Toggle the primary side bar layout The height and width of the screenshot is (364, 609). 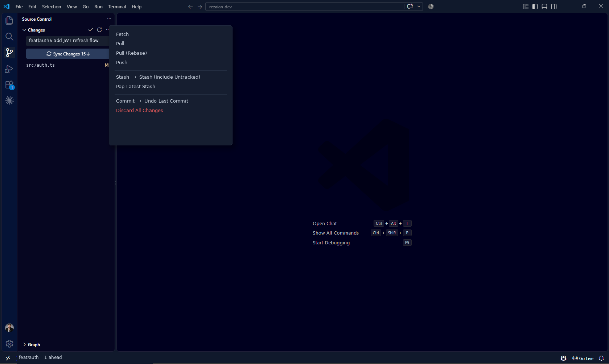pos(535,7)
